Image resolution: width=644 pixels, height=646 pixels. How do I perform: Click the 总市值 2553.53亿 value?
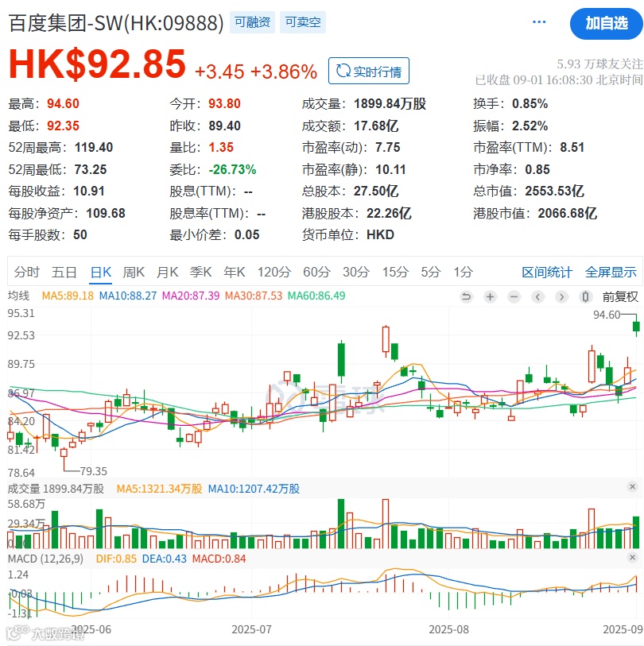(553, 191)
